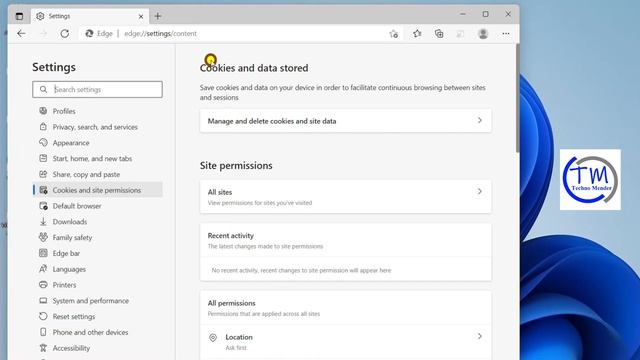640x360 pixels.
Task: Click the Languages icon
Action: 43,269
